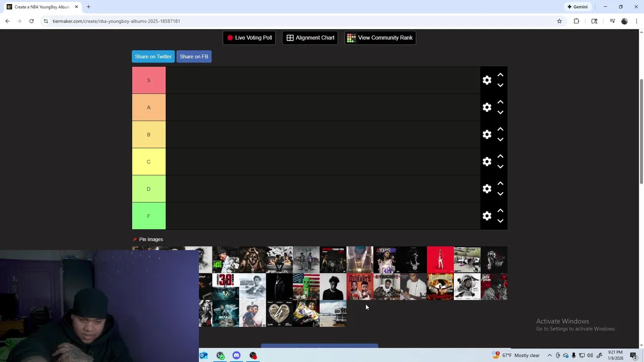
Task: Bookmark this page with the star icon
Action: (x=559, y=21)
